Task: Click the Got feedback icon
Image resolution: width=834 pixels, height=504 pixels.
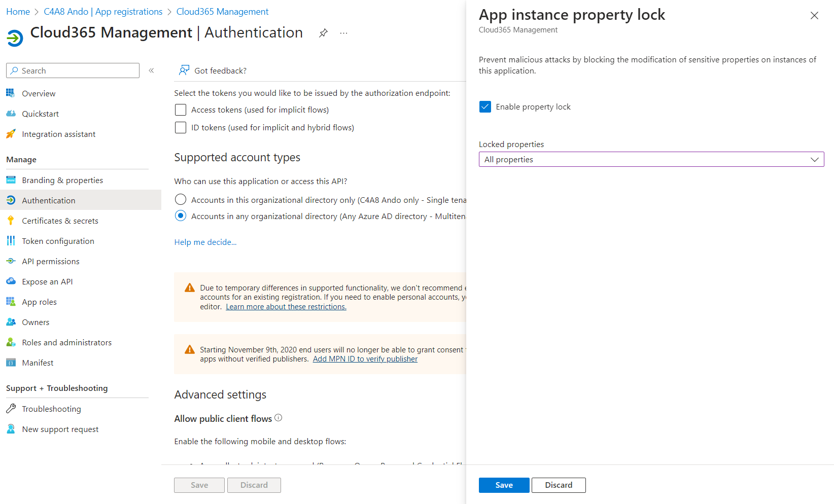Action: (x=184, y=70)
